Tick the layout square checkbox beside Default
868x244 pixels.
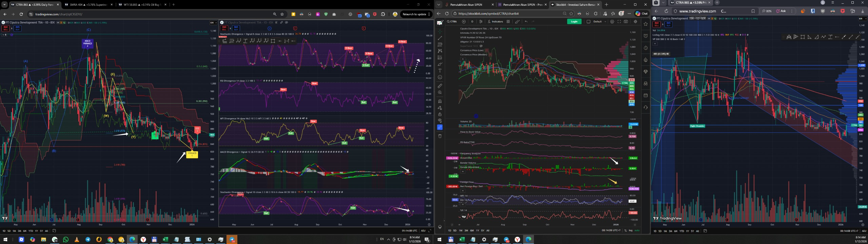pos(588,21)
